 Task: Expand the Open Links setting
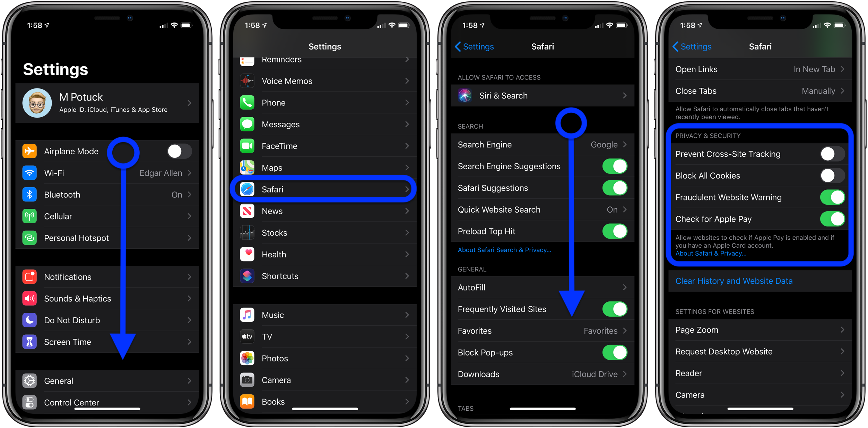click(x=759, y=70)
